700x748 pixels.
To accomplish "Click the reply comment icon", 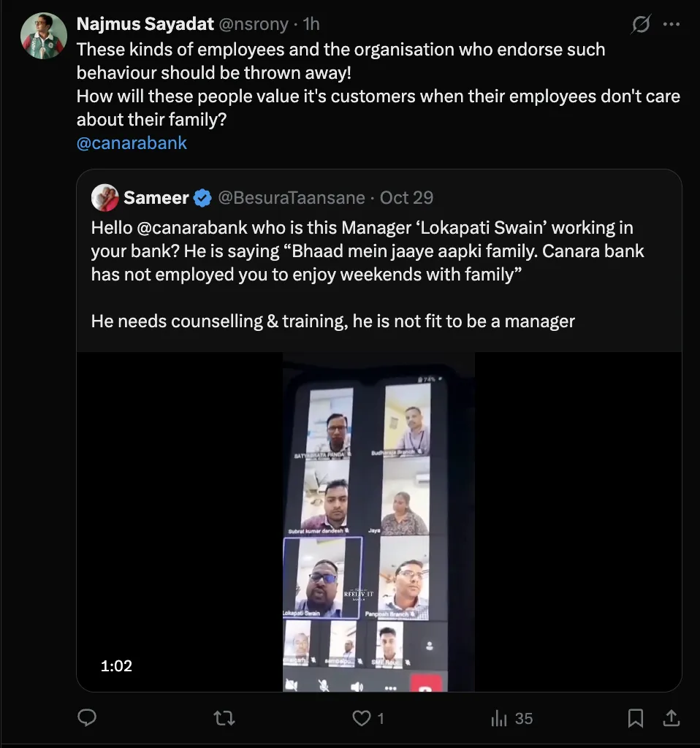I will [87, 718].
